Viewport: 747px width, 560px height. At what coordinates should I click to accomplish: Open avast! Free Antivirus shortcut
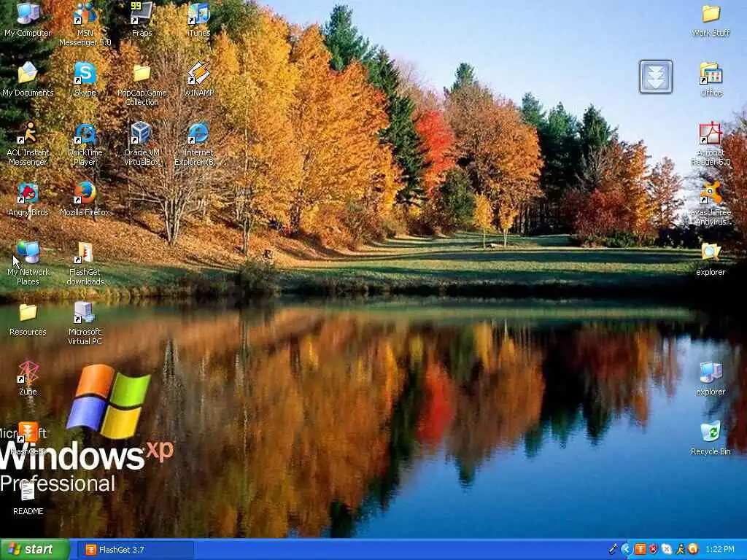tap(711, 203)
